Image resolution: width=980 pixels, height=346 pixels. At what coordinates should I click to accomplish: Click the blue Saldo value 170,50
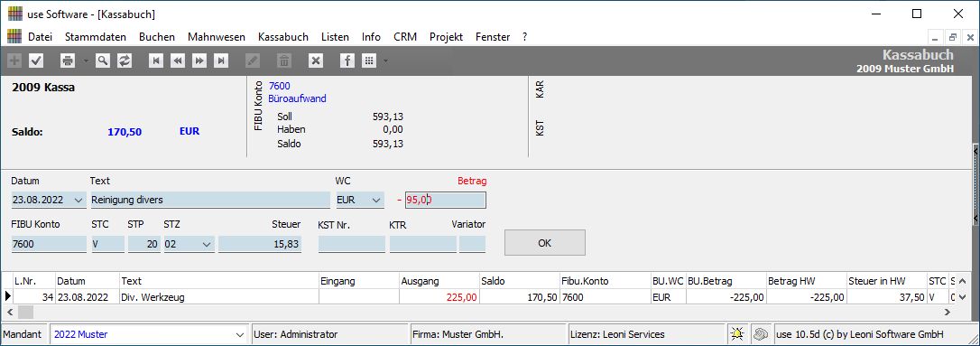pos(125,132)
